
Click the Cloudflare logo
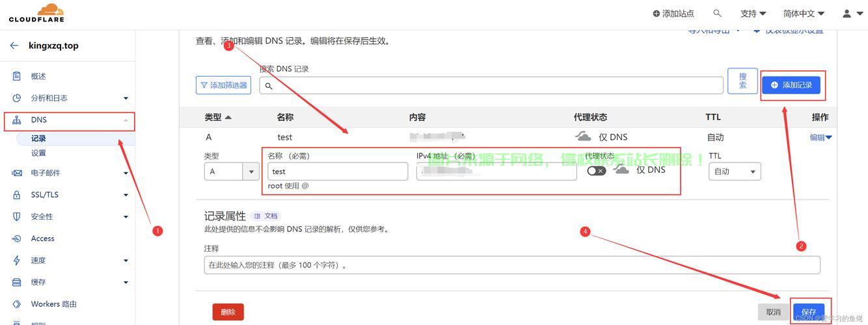point(36,13)
